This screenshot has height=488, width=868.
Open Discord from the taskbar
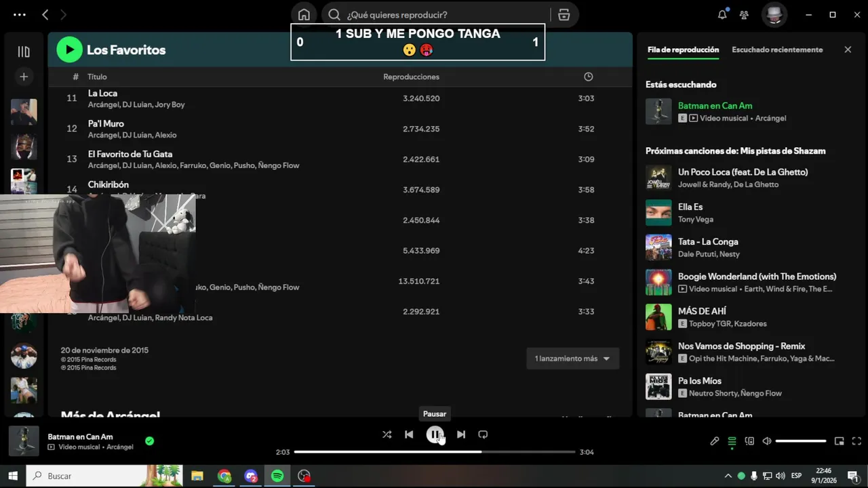251,476
